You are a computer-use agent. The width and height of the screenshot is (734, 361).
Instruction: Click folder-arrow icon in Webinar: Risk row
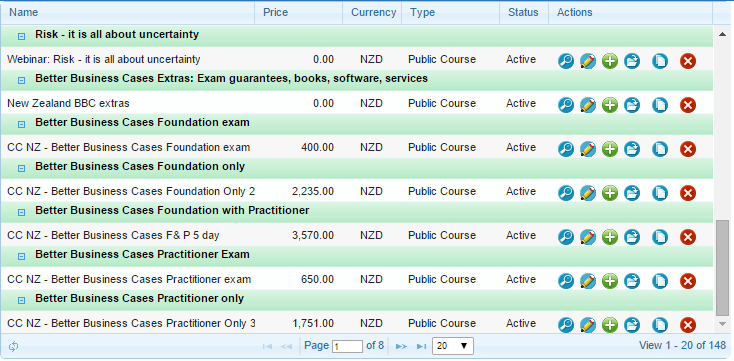pyautogui.click(x=632, y=61)
